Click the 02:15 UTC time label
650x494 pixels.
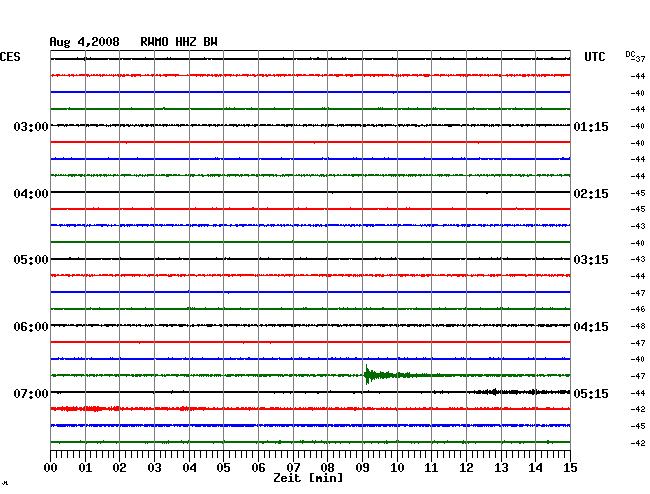tap(591, 194)
